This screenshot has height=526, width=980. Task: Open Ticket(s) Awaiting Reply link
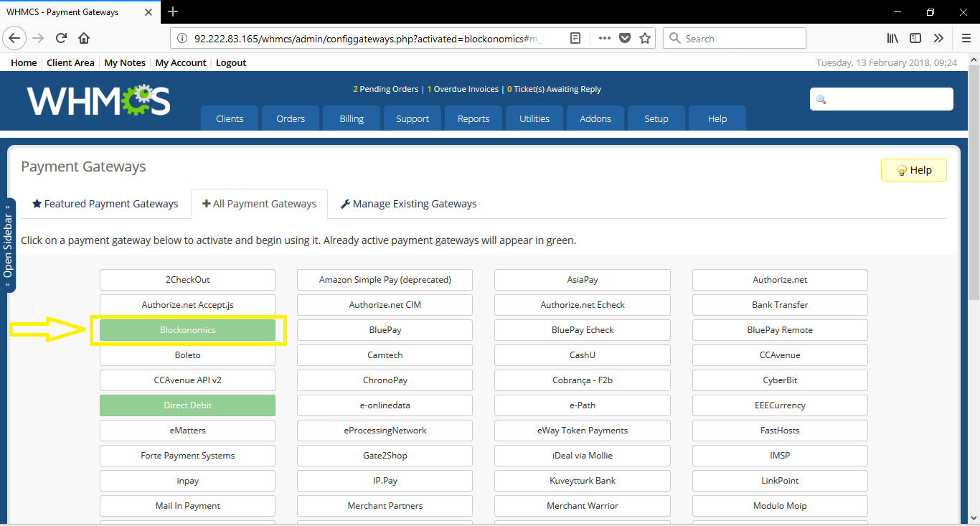(554, 89)
